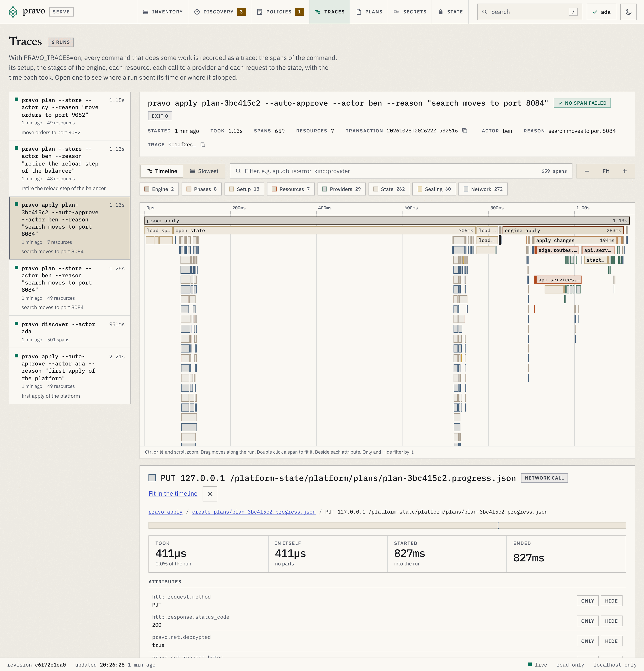Toggle the Phases span filter
Image resolution: width=644 pixels, height=671 pixels.
click(201, 189)
